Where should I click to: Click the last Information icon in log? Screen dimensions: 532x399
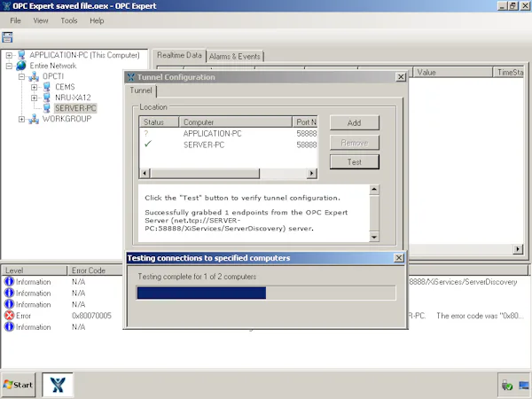[x=9, y=326]
